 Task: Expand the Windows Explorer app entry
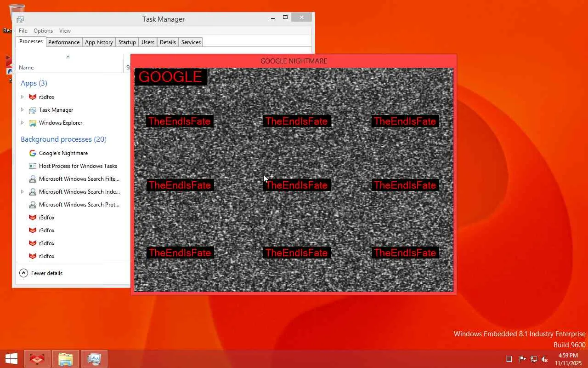tap(22, 123)
